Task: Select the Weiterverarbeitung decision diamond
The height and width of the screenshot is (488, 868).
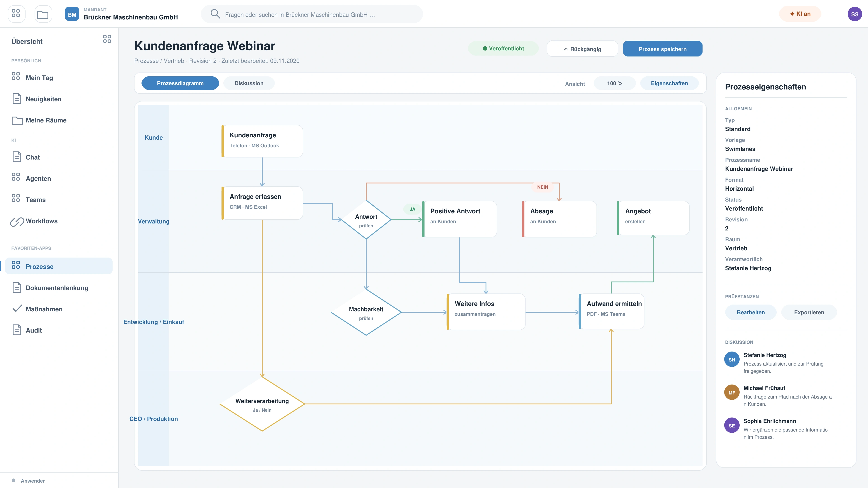Action: click(x=262, y=404)
